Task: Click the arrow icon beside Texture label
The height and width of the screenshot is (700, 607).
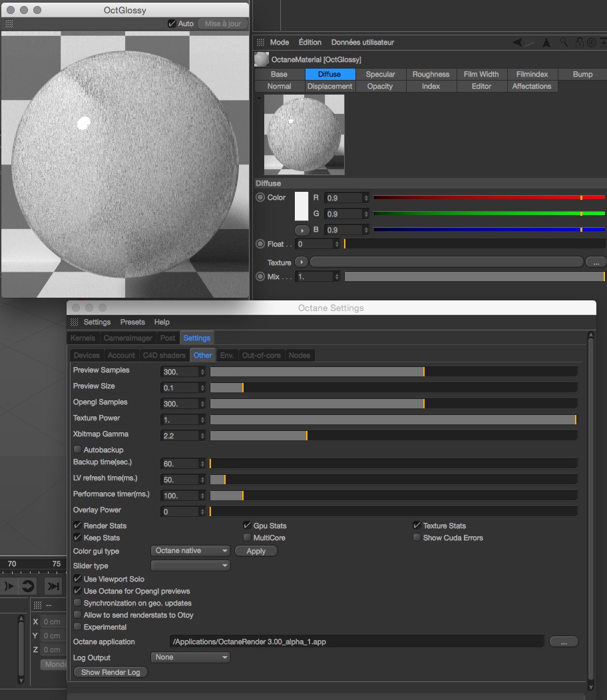Action: pyautogui.click(x=302, y=262)
